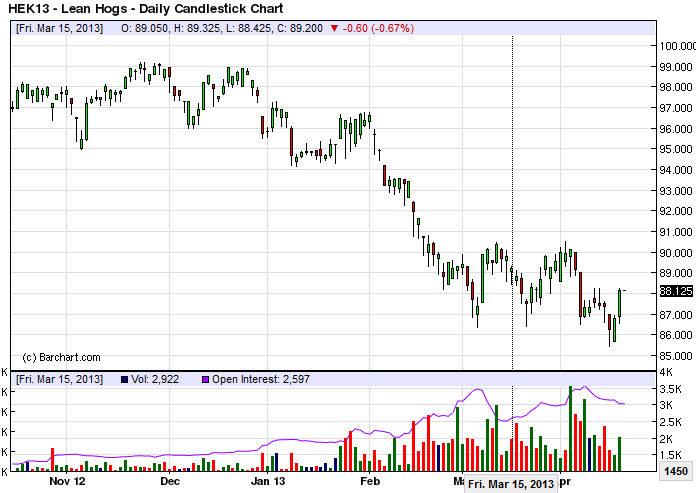Click the '1.5K' volume axis label
696x493 pixels.
(671, 455)
